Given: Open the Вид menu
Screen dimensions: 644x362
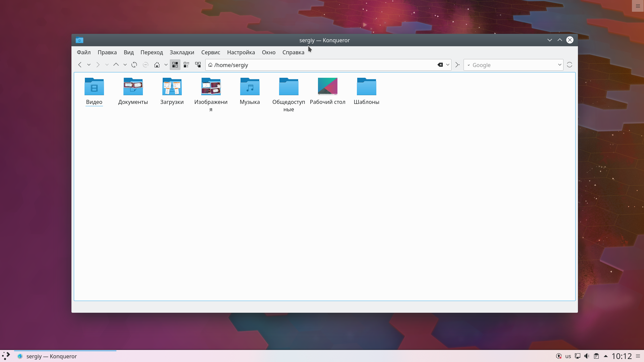Looking at the screenshot, I should click(x=129, y=52).
